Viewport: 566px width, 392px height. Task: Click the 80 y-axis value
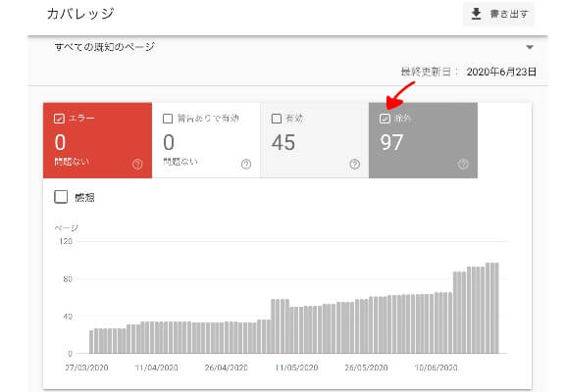68,278
